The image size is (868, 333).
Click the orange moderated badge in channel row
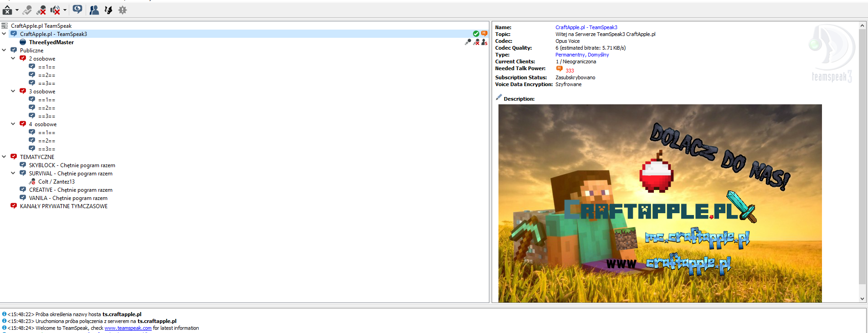tap(484, 34)
